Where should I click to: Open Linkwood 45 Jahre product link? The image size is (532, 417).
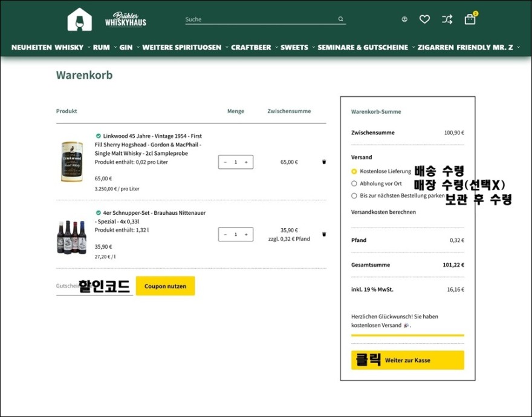tap(148, 145)
